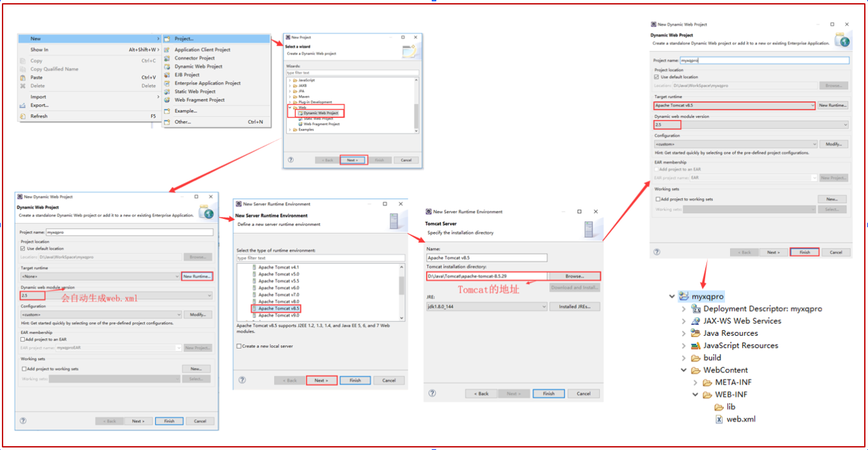868x450 pixels.
Task: Open Apache Tomcat v8.5 target runtime dropdown
Action: 735,105
